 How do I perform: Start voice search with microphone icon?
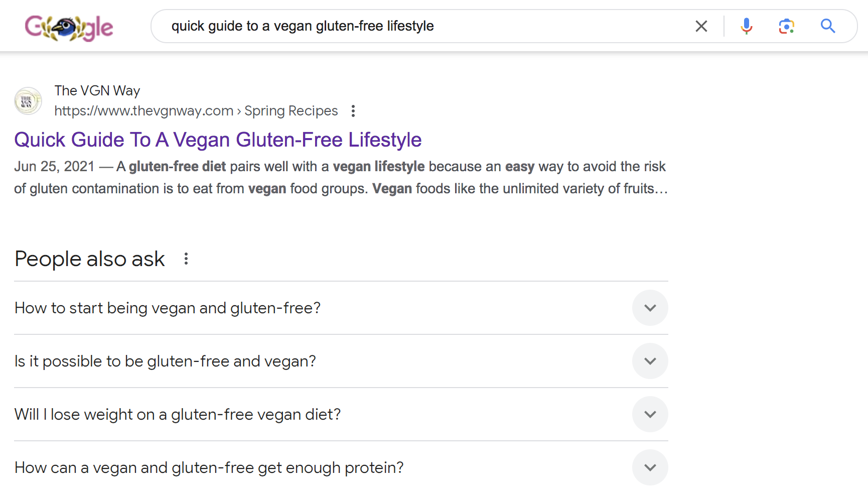pyautogui.click(x=747, y=26)
